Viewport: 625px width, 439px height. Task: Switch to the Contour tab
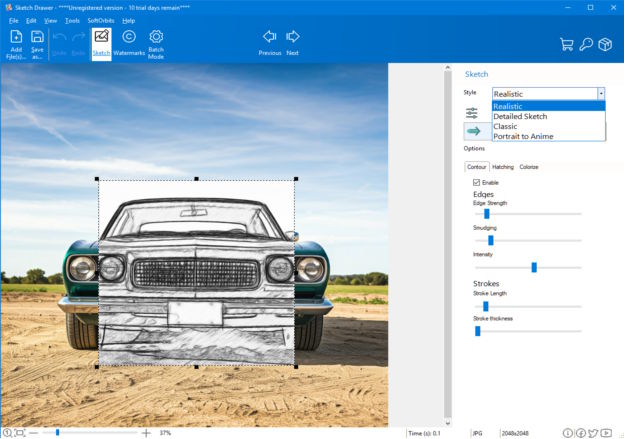coord(477,167)
